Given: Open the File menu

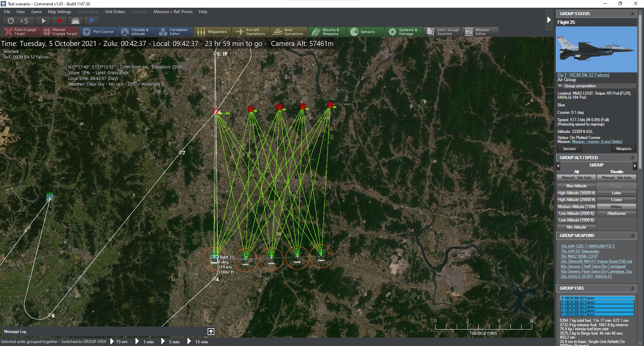Looking at the screenshot, I should (7, 12).
